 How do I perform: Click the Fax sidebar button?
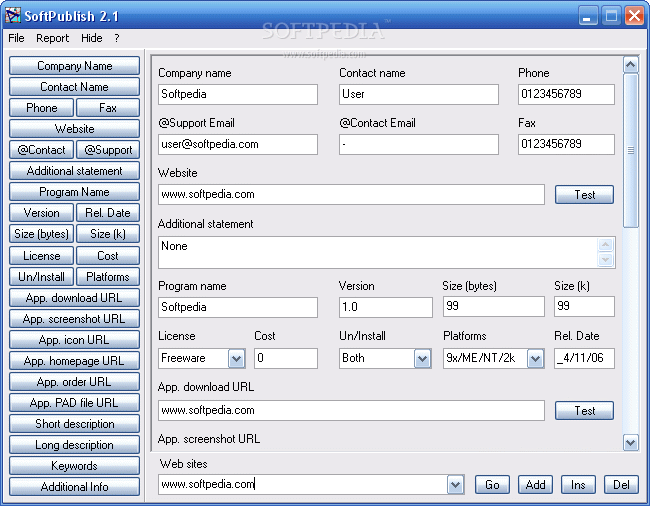pos(108,108)
